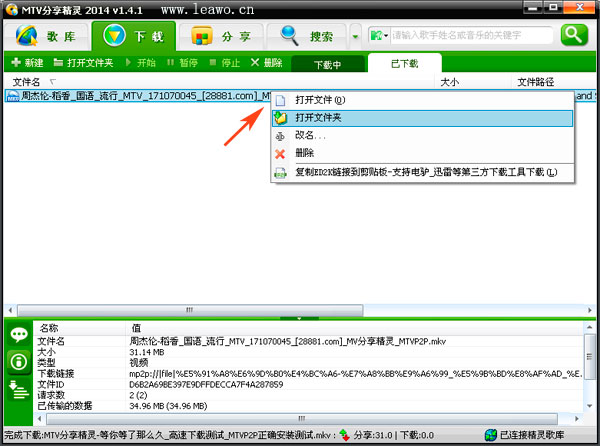Click the file icon beside 打开文件 (O)
This screenshot has width=600, height=446.
tap(280, 101)
